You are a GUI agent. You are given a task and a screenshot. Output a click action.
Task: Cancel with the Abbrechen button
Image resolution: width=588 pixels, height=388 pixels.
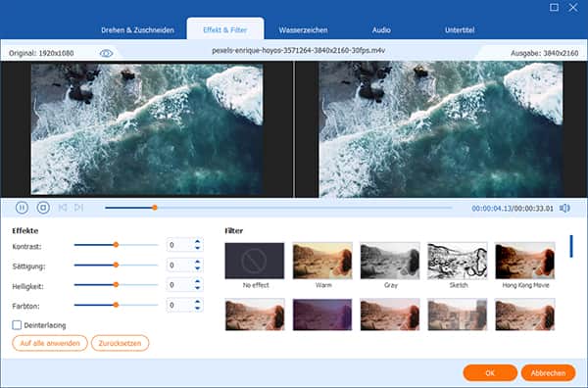548,373
